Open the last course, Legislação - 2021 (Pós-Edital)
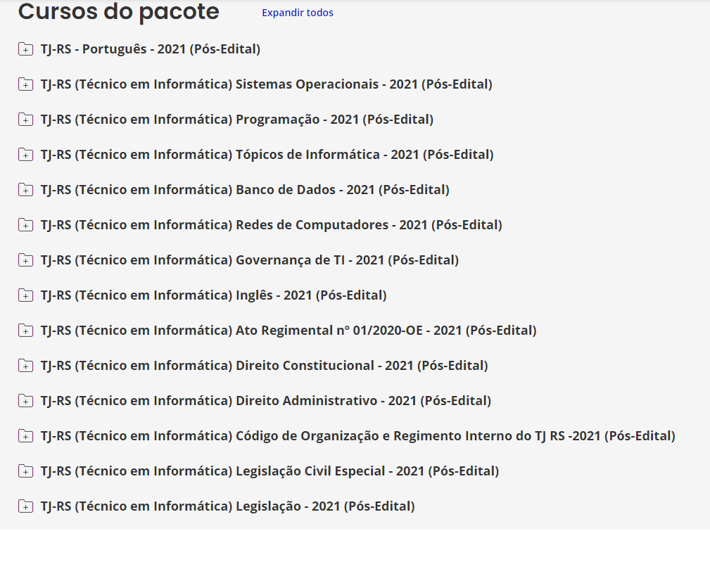The height and width of the screenshot is (588, 710). click(x=227, y=506)
